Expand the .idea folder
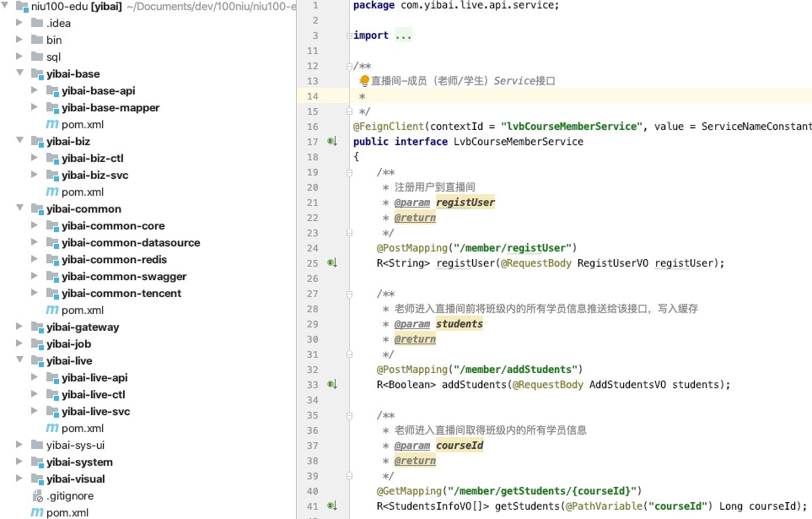This screenshot has width=812, height=519. (19, 22)
